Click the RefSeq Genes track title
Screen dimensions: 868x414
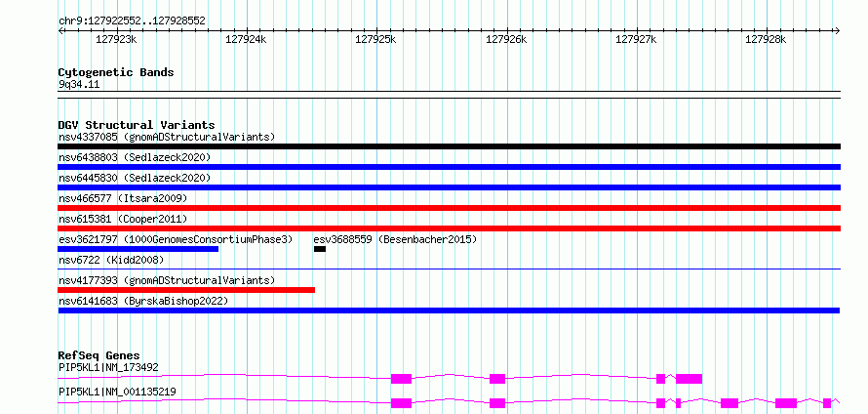pos(99,355)
